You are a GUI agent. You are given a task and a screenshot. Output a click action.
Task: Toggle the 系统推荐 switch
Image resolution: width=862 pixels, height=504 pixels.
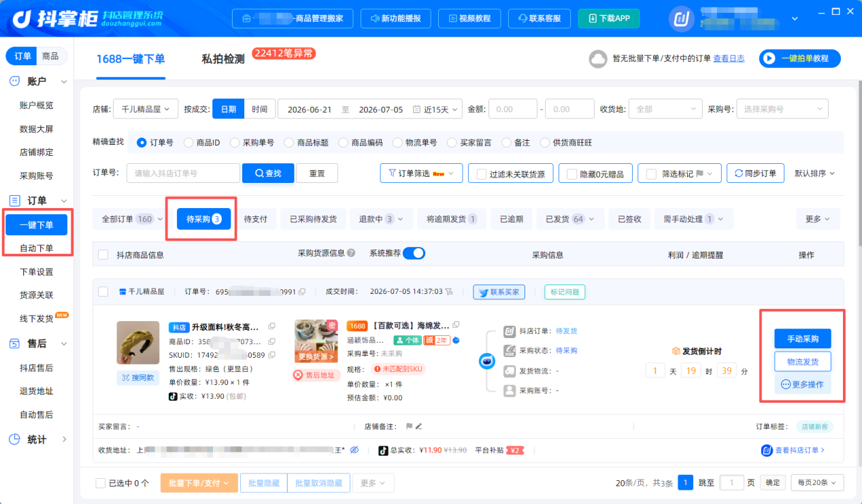(414, 253)
